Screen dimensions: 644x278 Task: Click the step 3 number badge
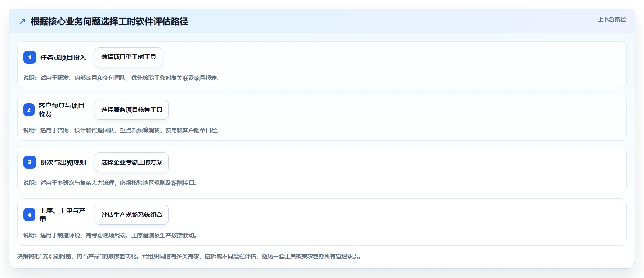[x=30, y=162]
